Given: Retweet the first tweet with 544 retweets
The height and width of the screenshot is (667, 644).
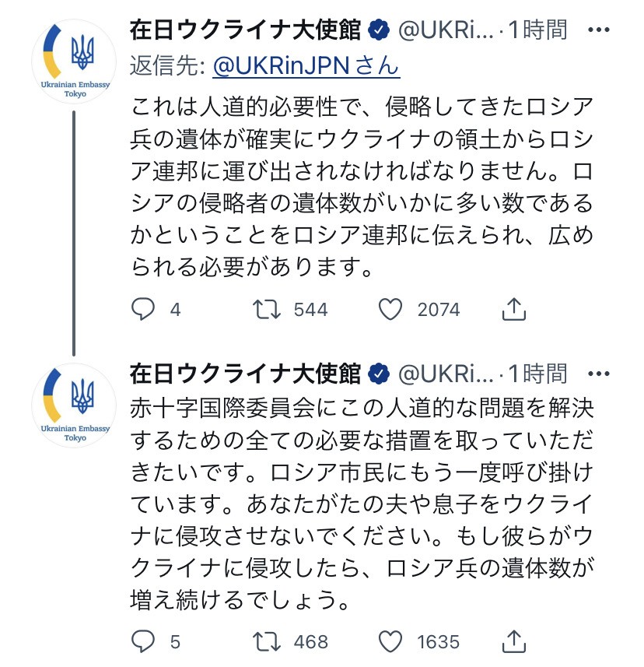Looking at the screenshot, I should [271, 309].
